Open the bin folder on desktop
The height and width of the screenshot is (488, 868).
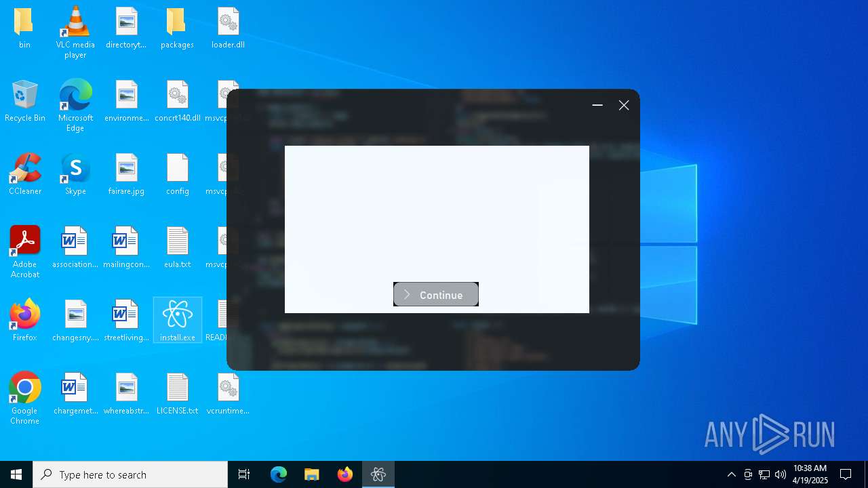[x=25, y=29]
